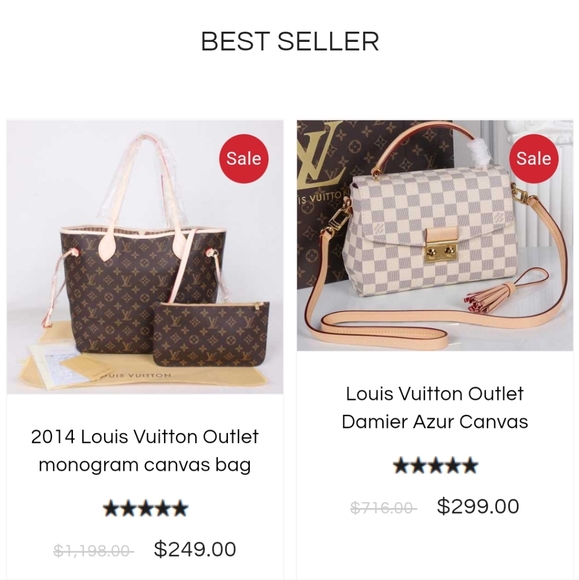Click the star rating under Damier Azur Canvas
The height and width of the screenshot is (580, 579).
tap(435, 465)
